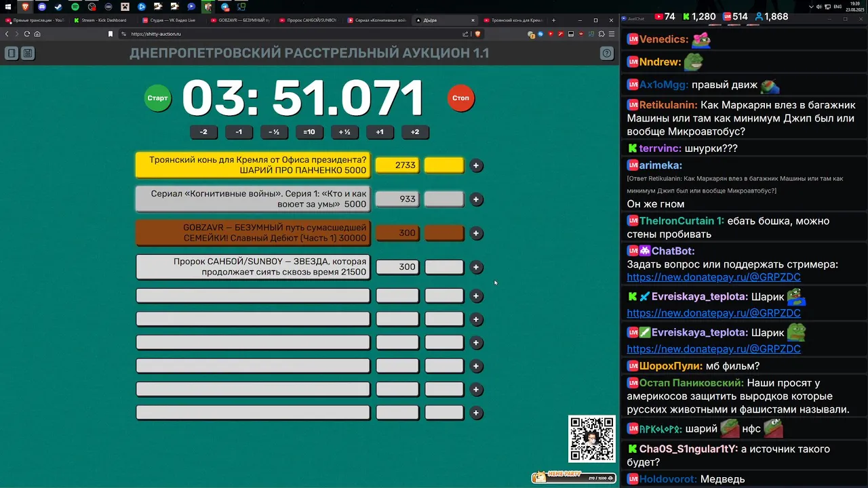Image resolution: width=868 pixels, height=488 pixels.
Task: Click the first empty lot name field
Action: (x=253, y=296)
